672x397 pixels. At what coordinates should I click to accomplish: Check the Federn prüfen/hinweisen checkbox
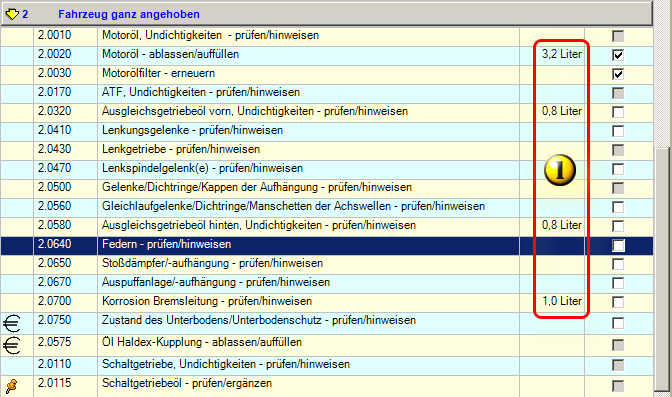(x=618, y=245)
